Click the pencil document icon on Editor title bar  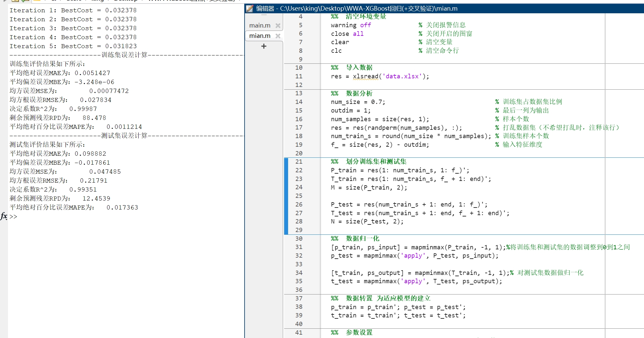249,8
